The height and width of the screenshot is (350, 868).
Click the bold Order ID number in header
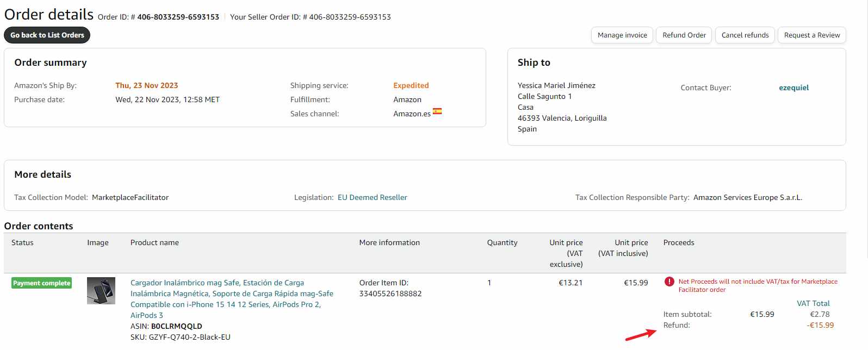point(178,17)
